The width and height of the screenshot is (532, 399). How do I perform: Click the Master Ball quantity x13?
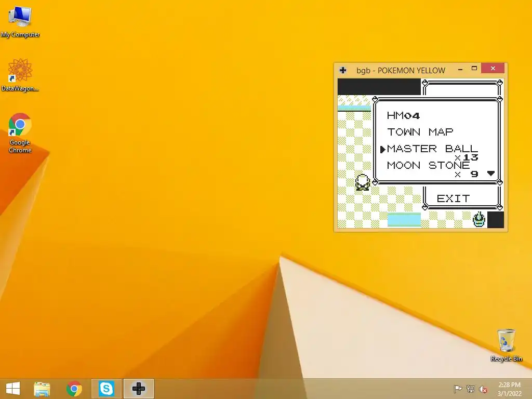tap(466, 157)
